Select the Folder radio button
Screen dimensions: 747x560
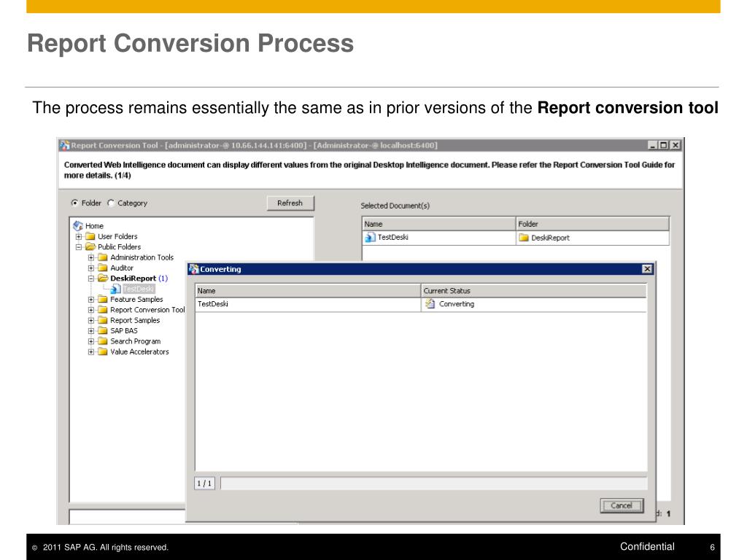[75, 203]
